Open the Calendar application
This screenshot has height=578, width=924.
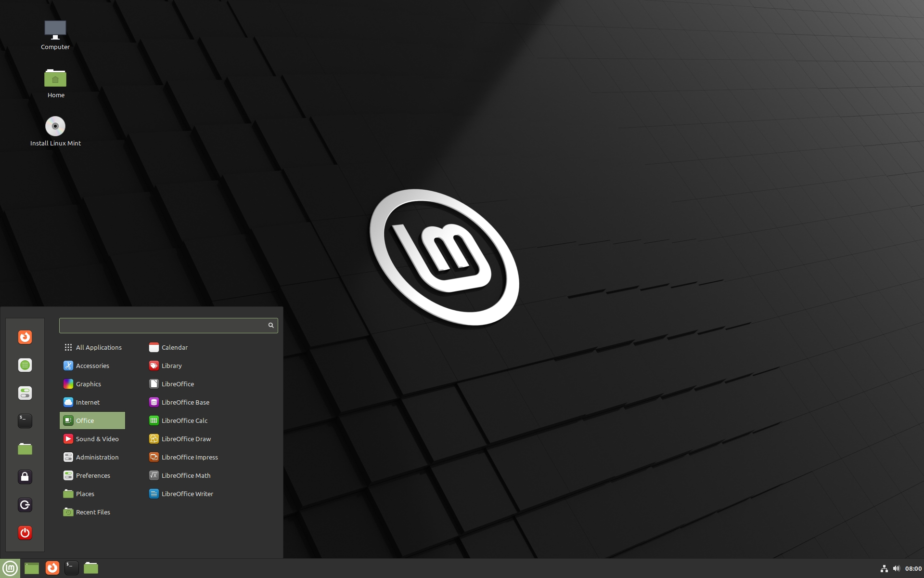(x=174, y=347)
